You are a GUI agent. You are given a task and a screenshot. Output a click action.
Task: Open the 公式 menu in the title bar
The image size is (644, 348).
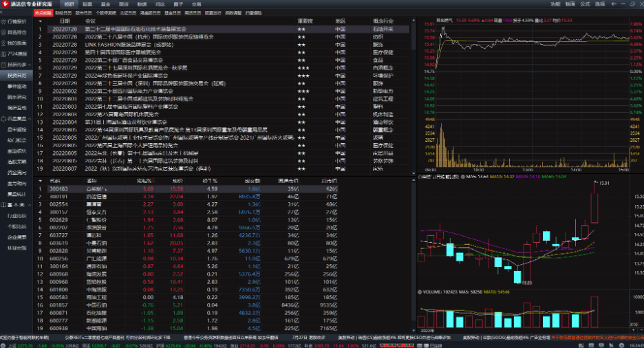585,4
